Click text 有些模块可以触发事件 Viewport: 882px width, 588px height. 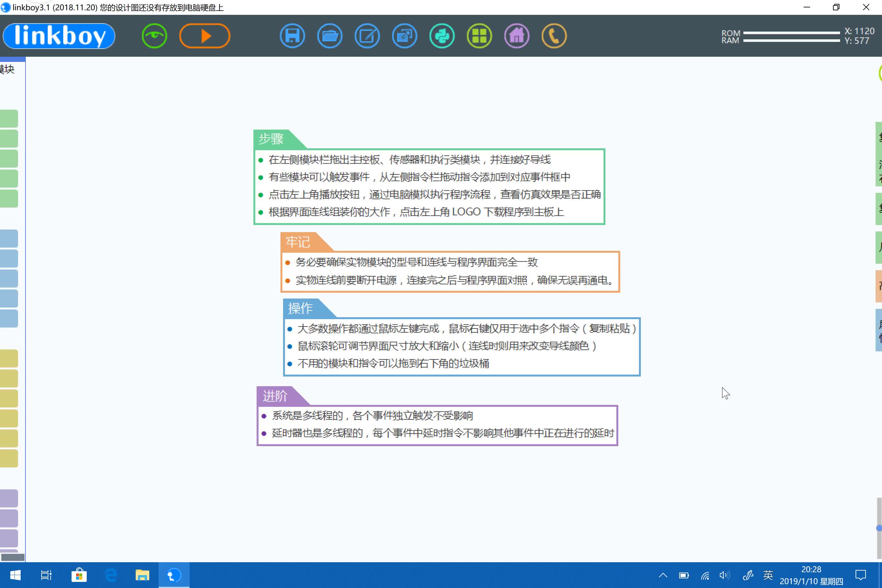(319, 177)
